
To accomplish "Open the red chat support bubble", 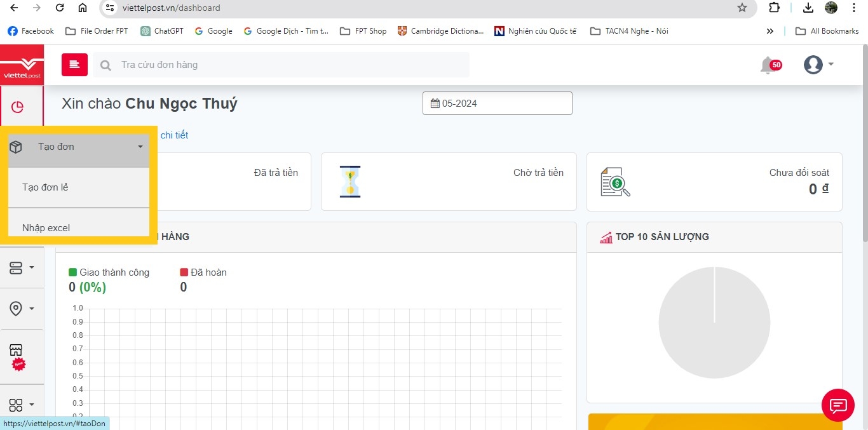I will coord(837,405).
